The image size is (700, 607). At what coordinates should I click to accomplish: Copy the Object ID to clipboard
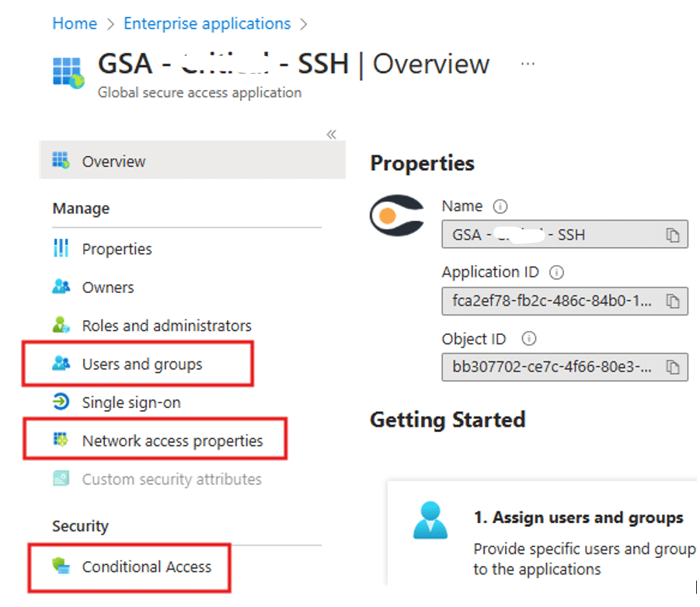coord(672,367)
